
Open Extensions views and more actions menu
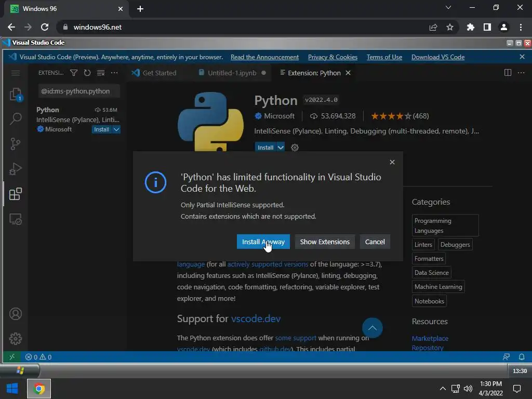[x=114, y=73]
